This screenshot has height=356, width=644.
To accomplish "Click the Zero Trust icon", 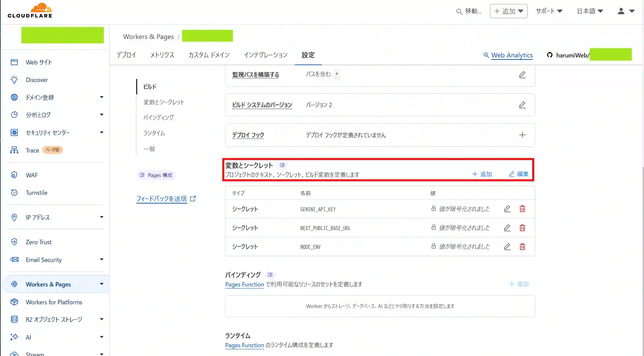I will (14, 242).
